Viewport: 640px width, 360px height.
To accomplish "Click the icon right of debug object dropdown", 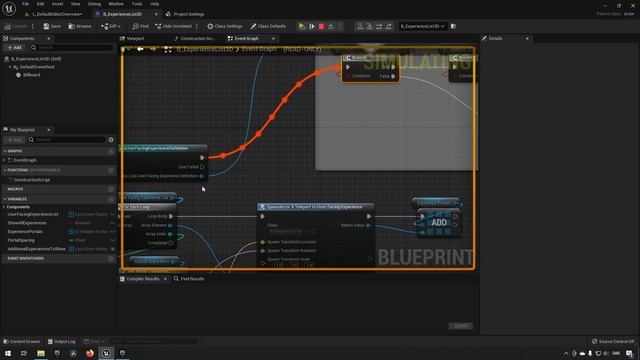I will point(453,26).
